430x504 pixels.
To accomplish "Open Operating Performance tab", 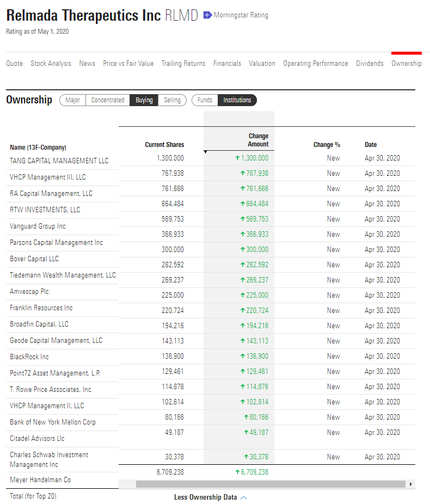I will pos(316,63).
